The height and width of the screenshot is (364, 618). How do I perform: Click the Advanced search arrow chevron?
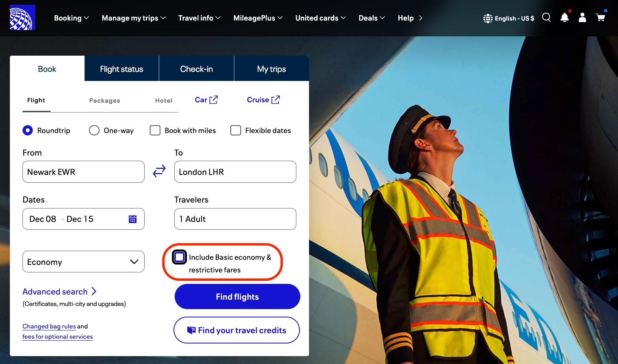94,291
